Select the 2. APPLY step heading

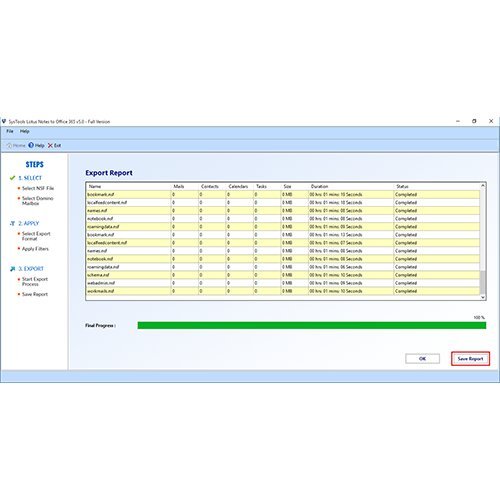[x=29, y=223]
